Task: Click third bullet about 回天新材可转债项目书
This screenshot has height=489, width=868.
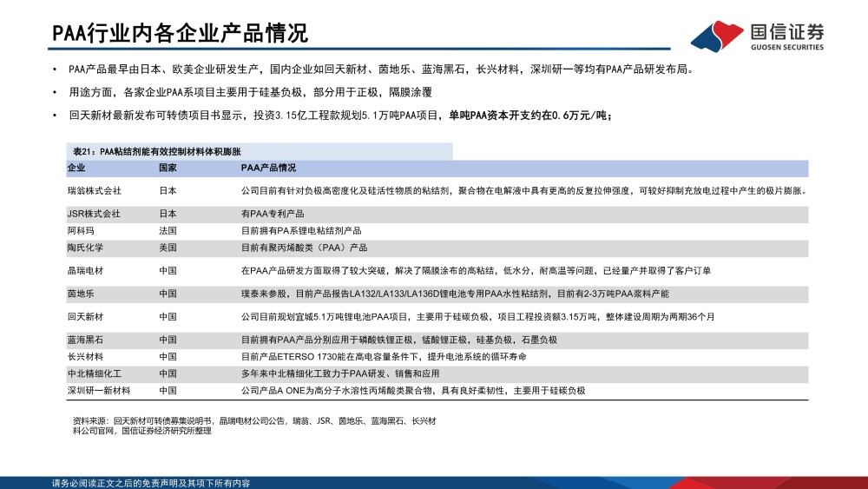Action: point(340,116)
